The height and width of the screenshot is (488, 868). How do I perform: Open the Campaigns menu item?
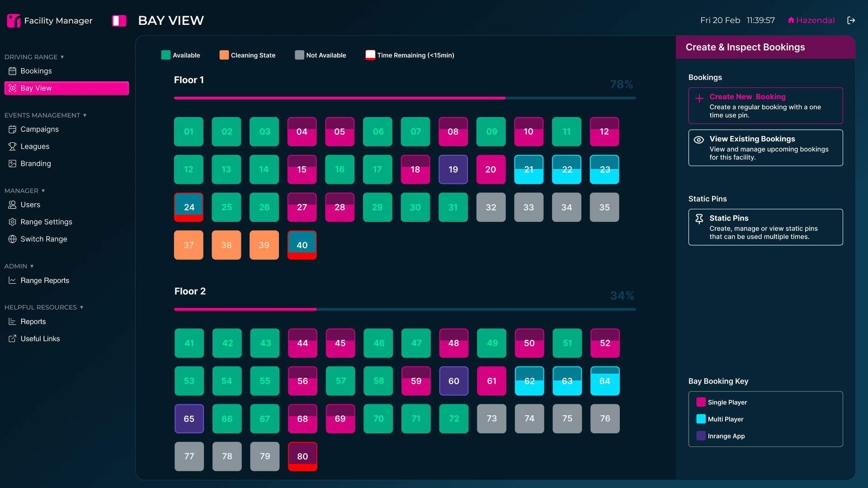tap(39, 129)
